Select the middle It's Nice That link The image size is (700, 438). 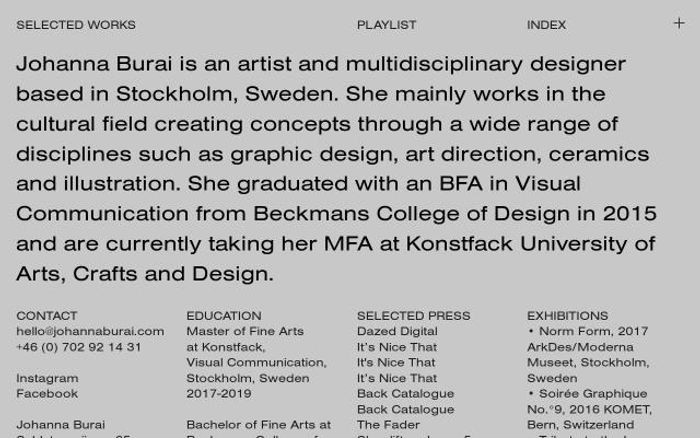[397, 362]
